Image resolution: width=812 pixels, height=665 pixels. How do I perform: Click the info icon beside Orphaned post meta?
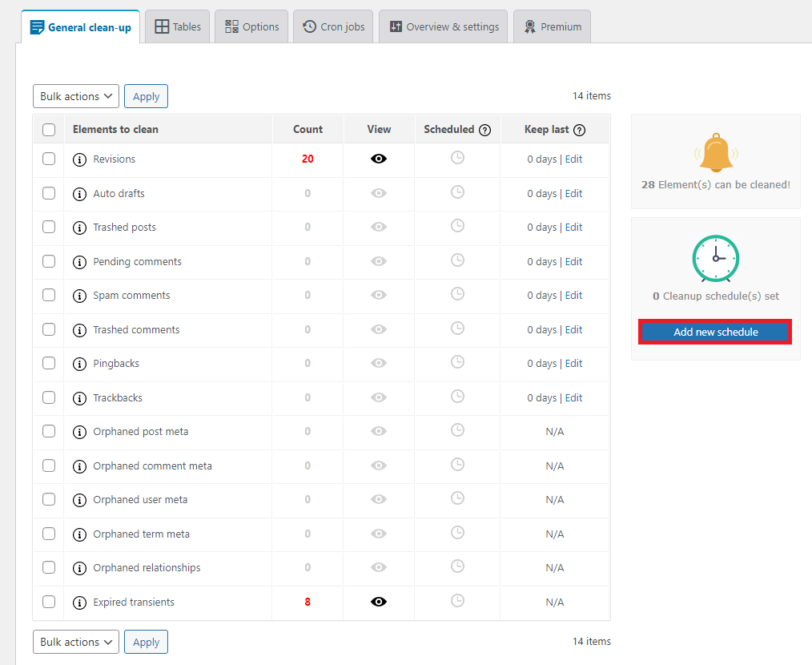click(x=79, y=431)
